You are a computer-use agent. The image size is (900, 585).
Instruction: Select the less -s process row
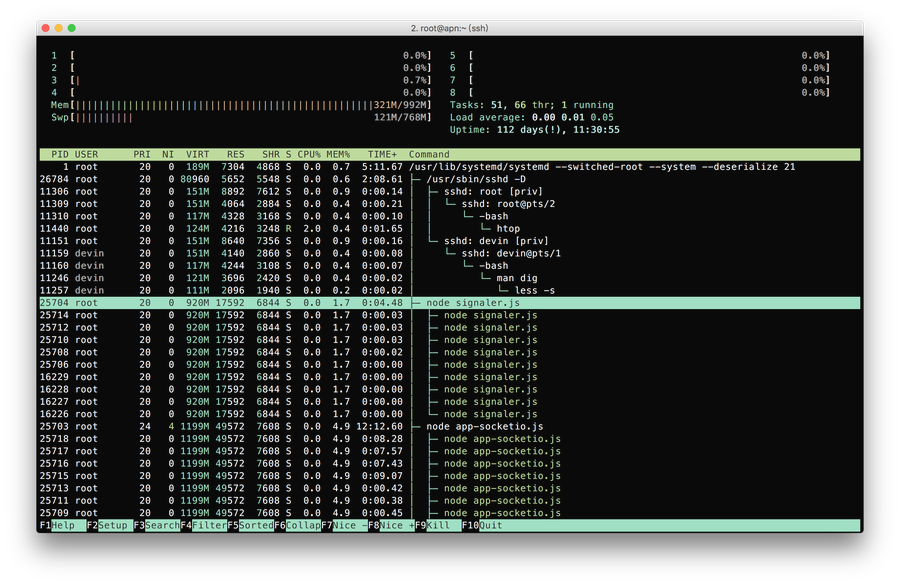point(450,290)
